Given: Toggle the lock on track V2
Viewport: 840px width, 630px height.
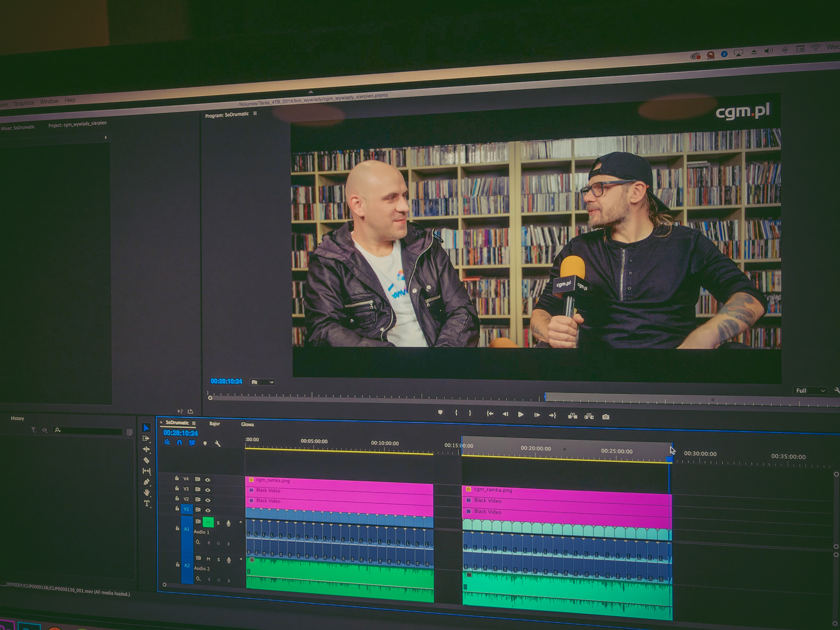Looking at the screenshot, I should (x=177, y=499).
